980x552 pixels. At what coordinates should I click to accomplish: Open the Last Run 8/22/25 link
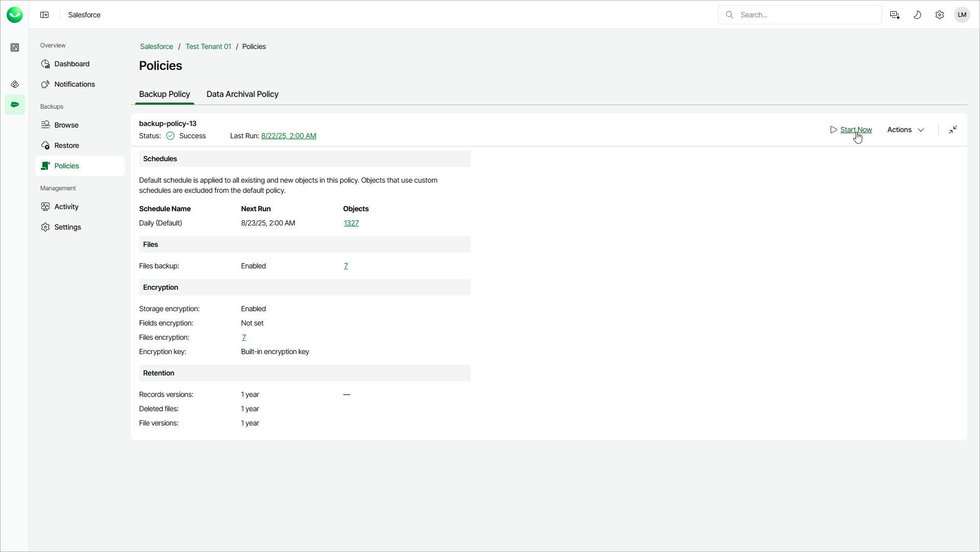289,136
